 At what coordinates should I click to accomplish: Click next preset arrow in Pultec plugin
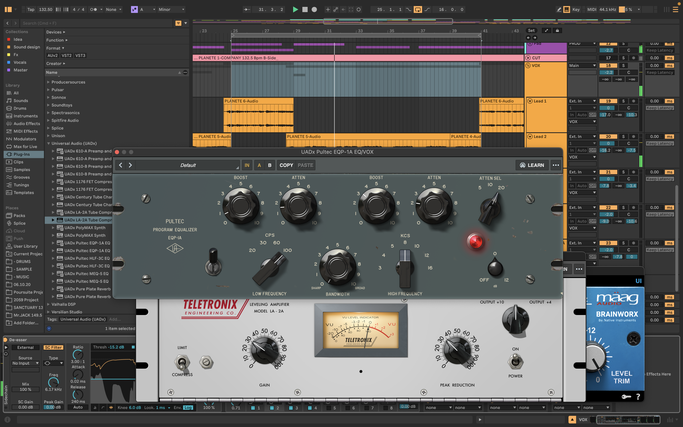pyautogui.click(x=130, y=165)
